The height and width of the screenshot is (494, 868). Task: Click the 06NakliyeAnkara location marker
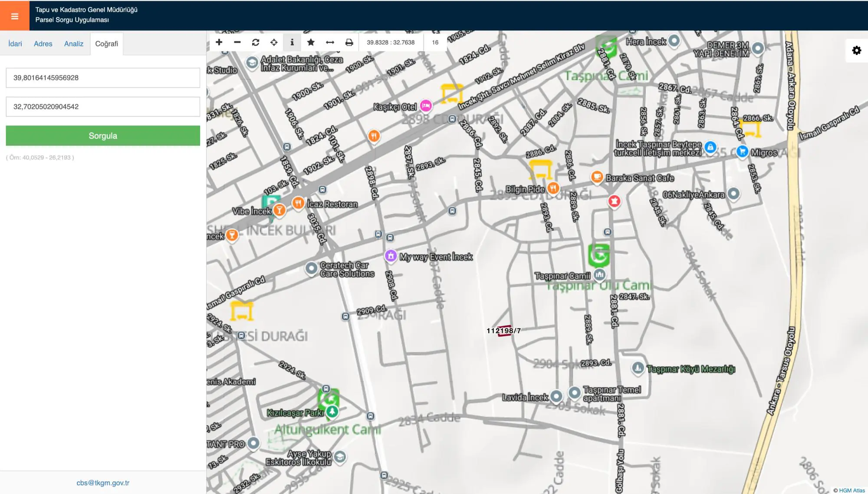tap(733, 193)
